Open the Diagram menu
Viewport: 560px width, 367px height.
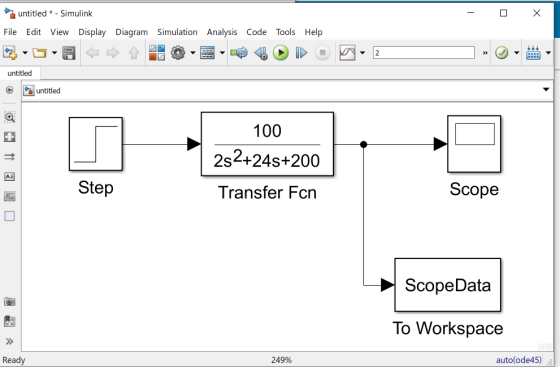click(131, 32)
